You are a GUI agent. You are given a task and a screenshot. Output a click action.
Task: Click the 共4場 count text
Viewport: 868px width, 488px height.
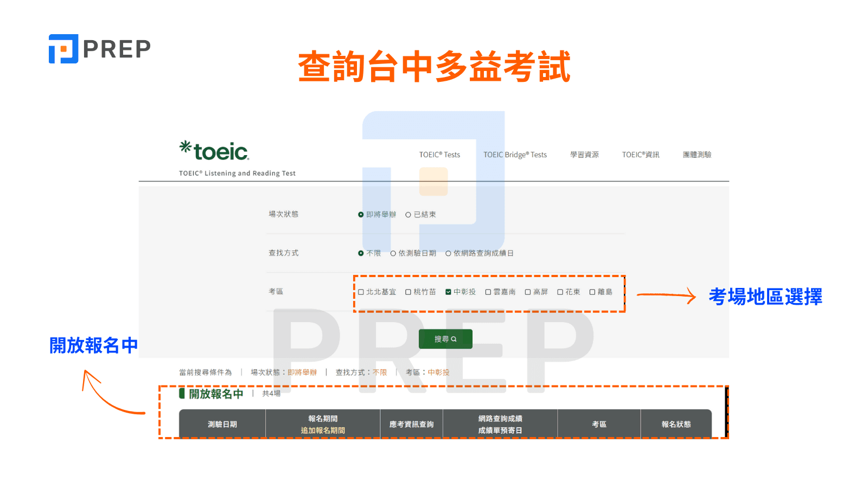click(271, 394)
